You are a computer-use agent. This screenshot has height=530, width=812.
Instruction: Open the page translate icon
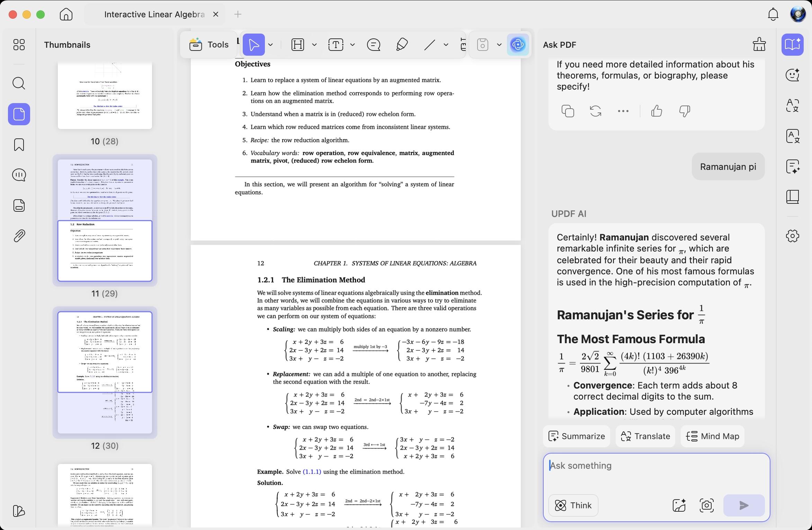click(792, 136)
